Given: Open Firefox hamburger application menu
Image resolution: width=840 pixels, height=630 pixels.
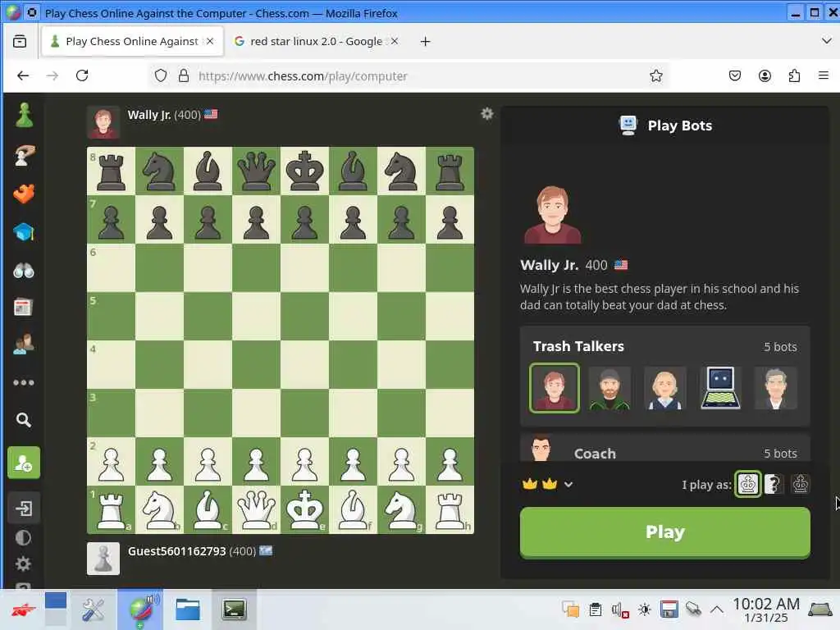Looking at the screenshot, I should coord(824,75).
